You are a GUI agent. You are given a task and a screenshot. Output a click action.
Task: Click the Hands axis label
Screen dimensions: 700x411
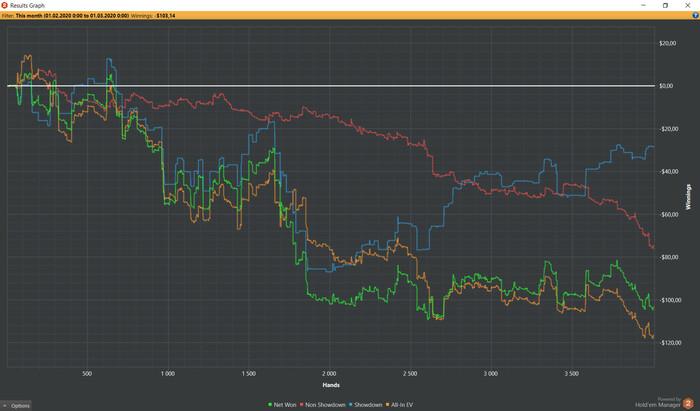coord(331,385)
